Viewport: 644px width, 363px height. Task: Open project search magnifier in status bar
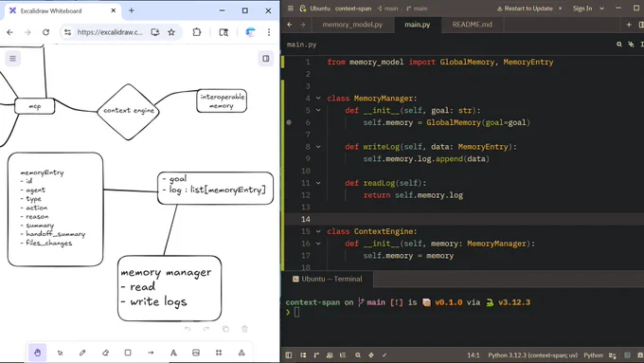(358, 355)
